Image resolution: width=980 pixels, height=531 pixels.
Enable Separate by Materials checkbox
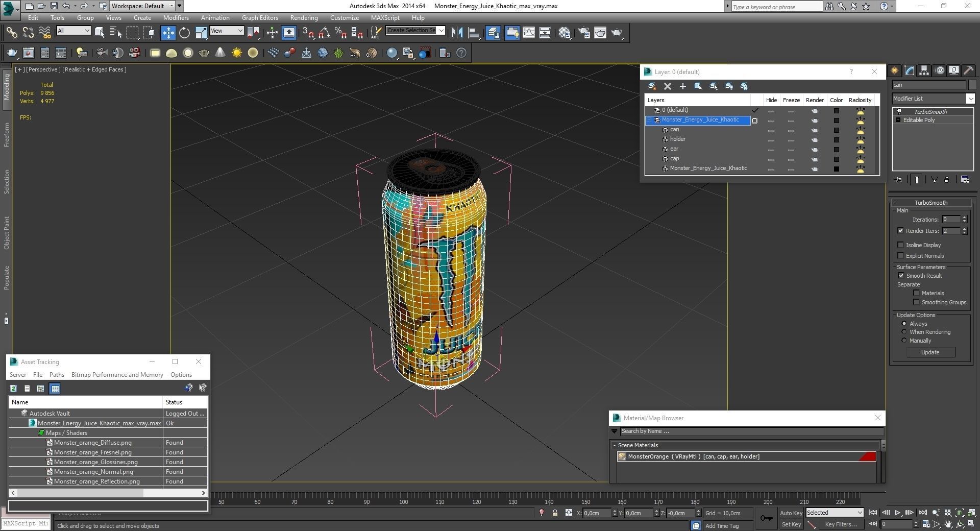point(916,293)
